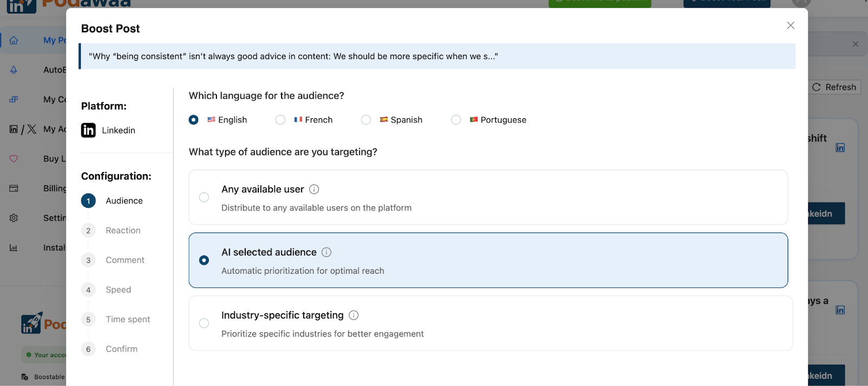Click the home icon in sidebar
868x386 pixels.
click(14, 40)
